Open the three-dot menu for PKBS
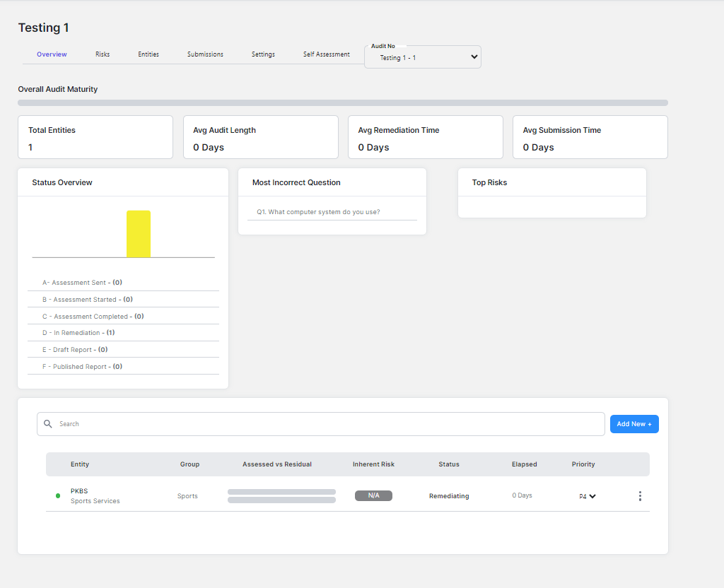Viewport: 724px width, 588px height. coord(640,495)
